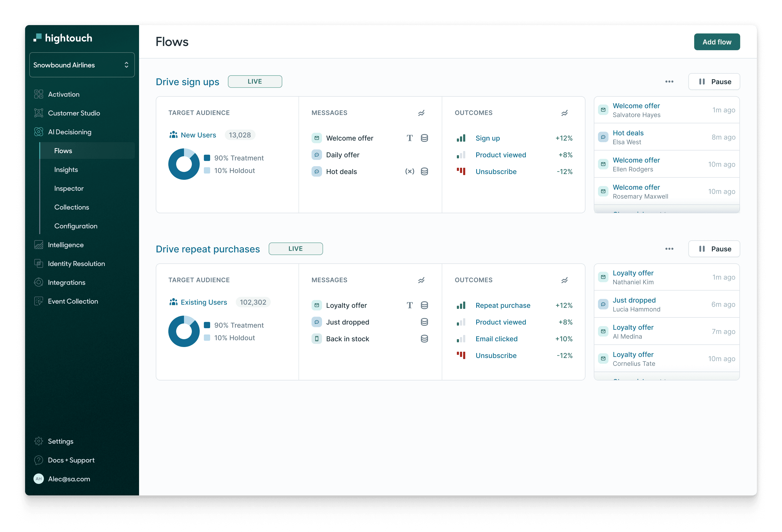The height and width of the screenshot is (532, 782).
Task: Click the Add flow button
Action: (717, 42)
